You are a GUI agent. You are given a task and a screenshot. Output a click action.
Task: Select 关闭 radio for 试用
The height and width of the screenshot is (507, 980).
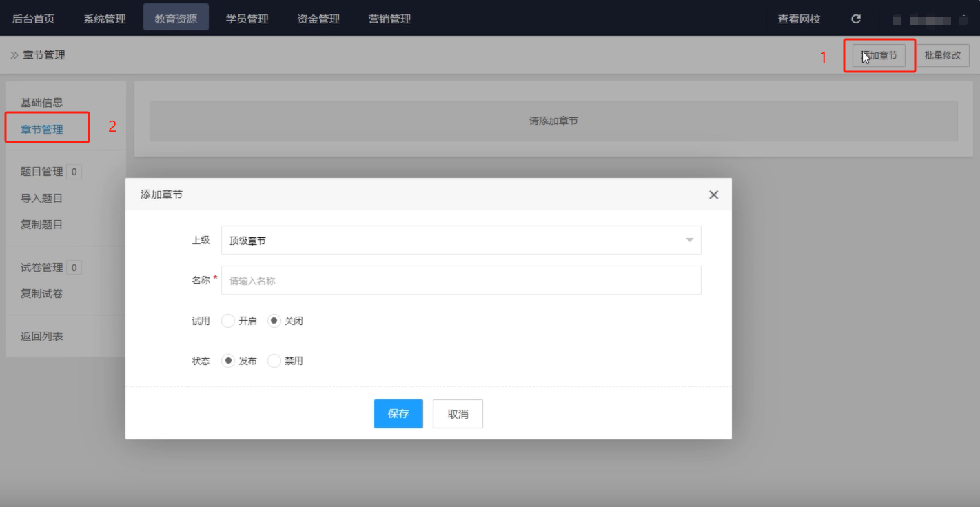(274, 321)
